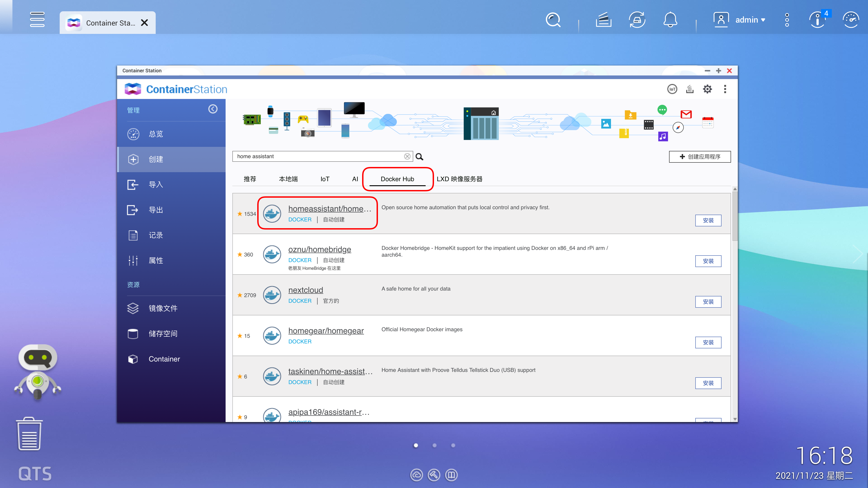
Task: Click 创建应用程序 button
Action: coord(700,157)
